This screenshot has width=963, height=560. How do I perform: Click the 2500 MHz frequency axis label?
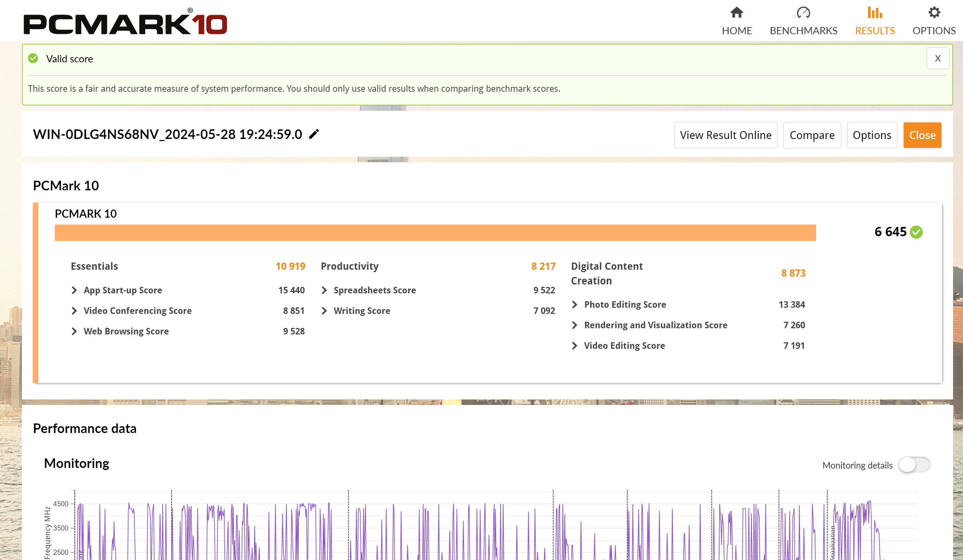(61, 552)
